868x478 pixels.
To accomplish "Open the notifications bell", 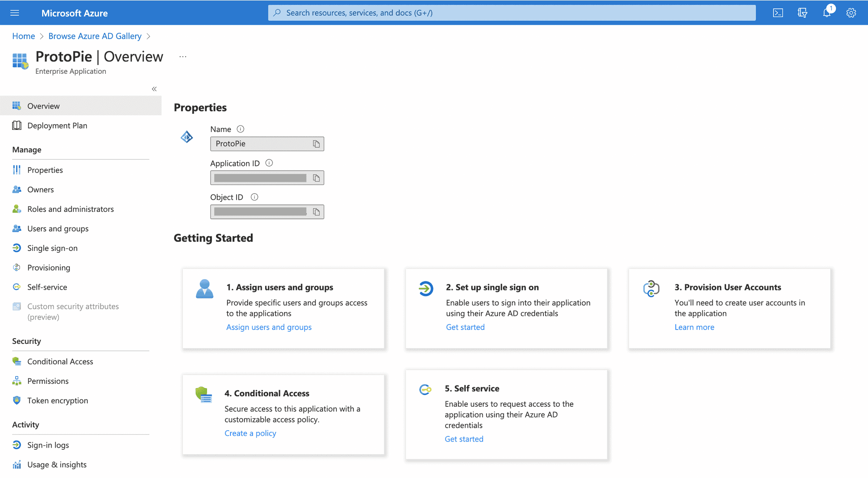I will coord(827,13).
